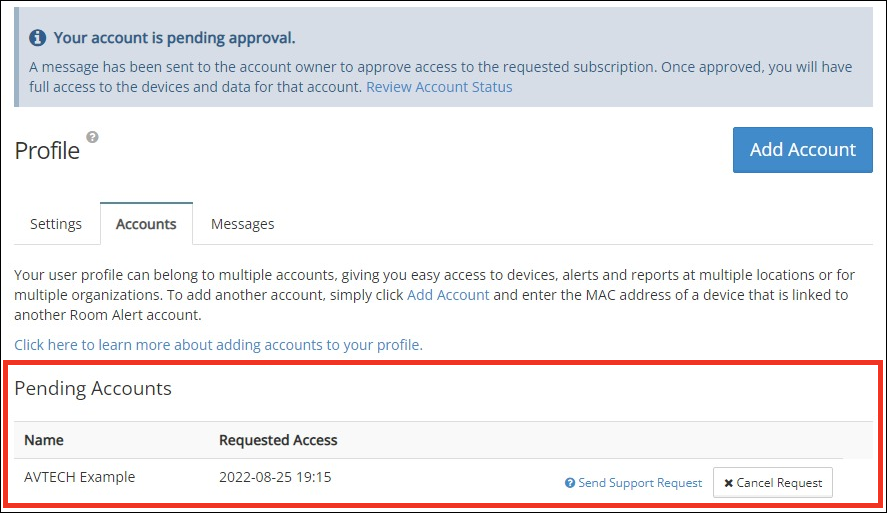The height and width of the screenshot is (513, 887).
Task: Click the inline Add Account link in paragraph
Action: pyautogui.click(x=448, y=295)
